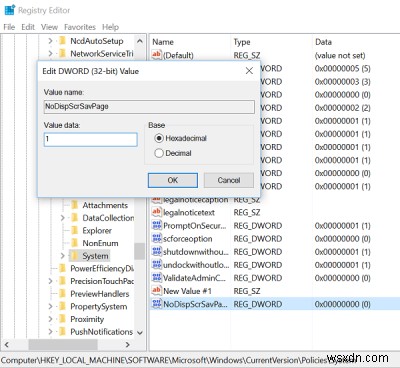Click the DataCollection folder icon
The image size is (400, 368).
pos(75,217)
